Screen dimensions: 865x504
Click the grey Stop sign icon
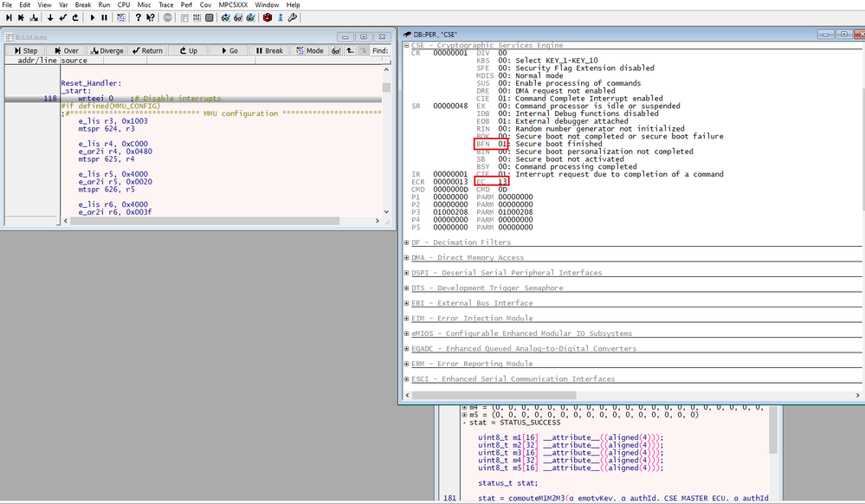click(168, 17)
